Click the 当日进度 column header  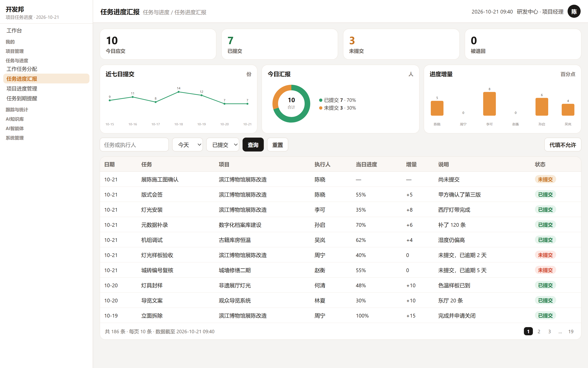[x=366, y=164]
